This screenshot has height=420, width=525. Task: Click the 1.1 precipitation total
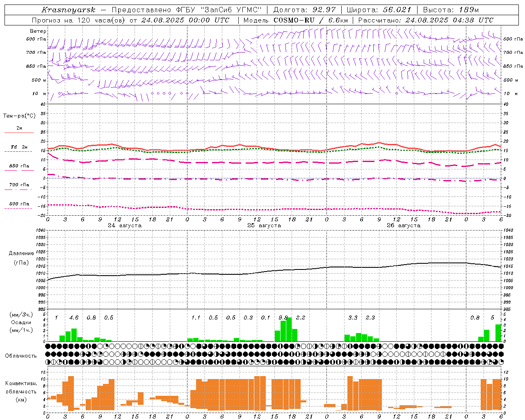pyautogui.click(x=196, y=318)
